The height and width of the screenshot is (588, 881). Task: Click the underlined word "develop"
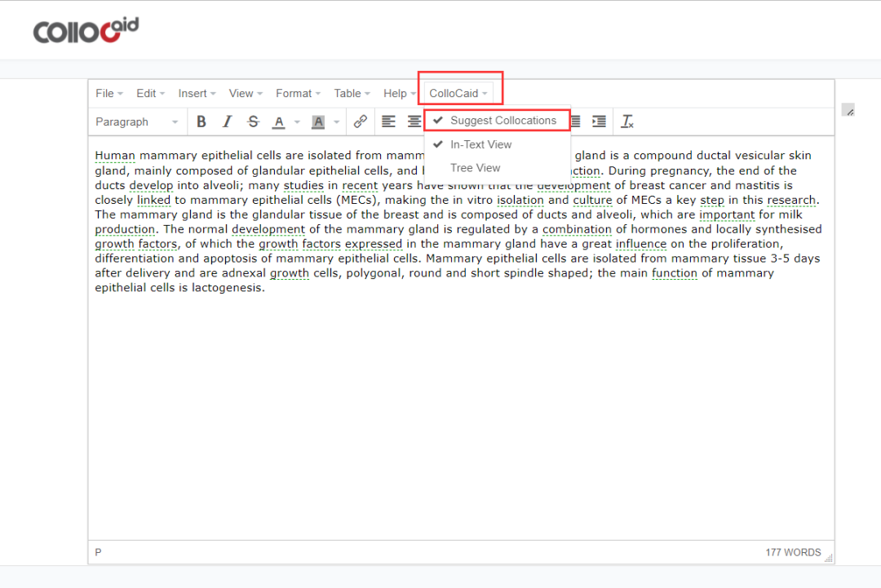(151, 186)
